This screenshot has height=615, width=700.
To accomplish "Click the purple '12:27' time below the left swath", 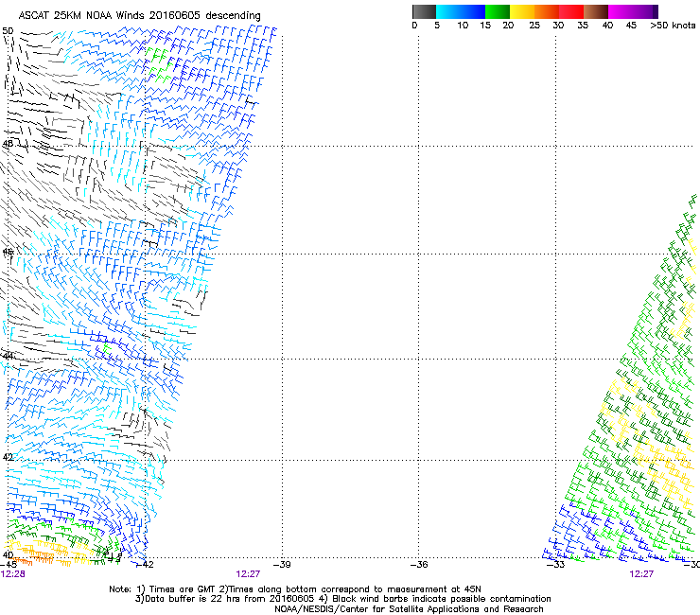I will pos(248,574).
